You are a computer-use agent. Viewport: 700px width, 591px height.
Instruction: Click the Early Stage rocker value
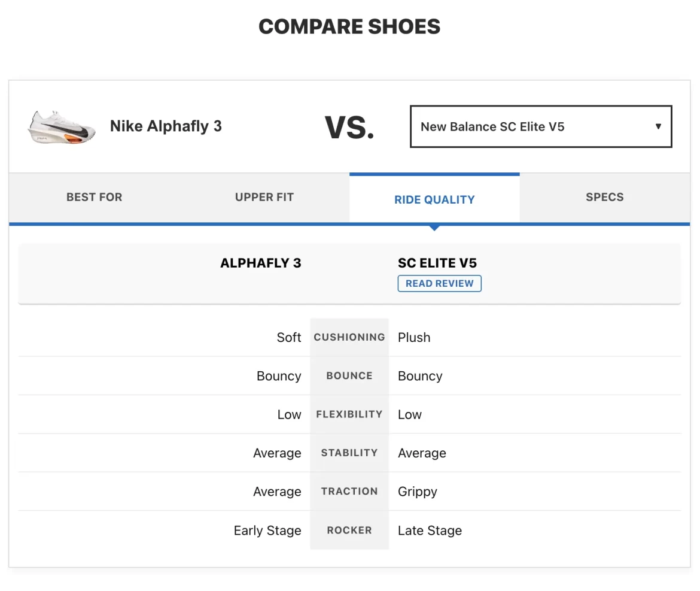pos(267,531)
